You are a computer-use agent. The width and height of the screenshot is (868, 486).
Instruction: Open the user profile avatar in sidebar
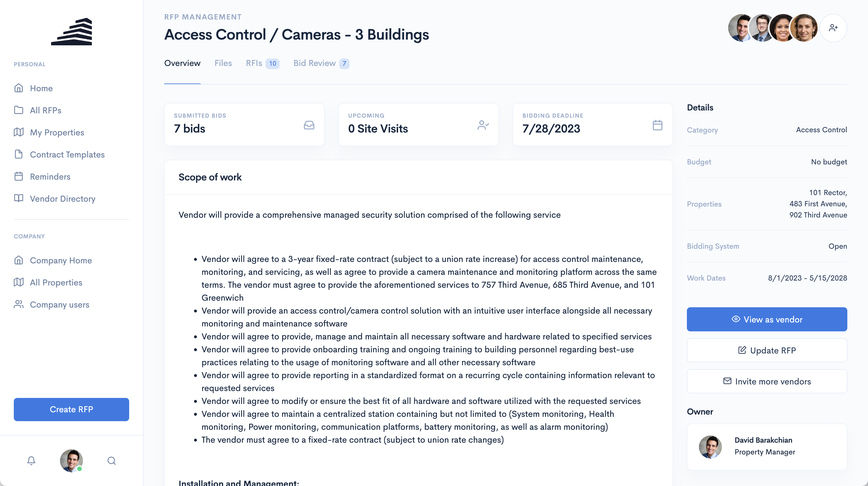[x=71, y=460]
